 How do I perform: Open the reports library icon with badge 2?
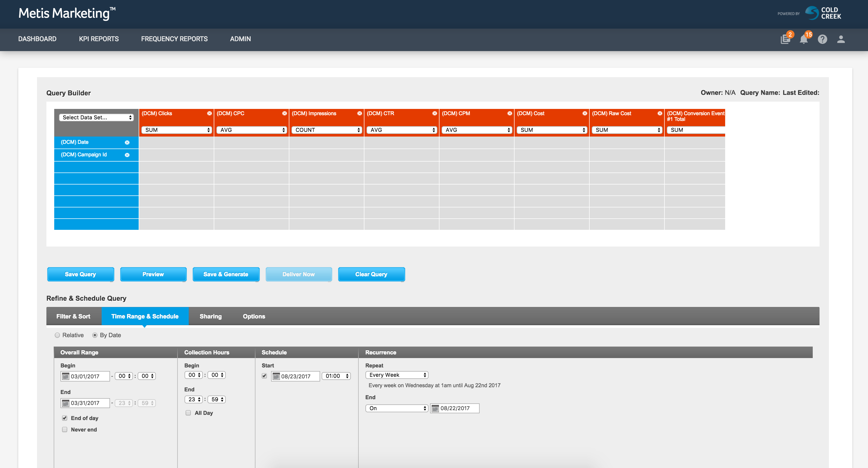(x=786, y=39)
